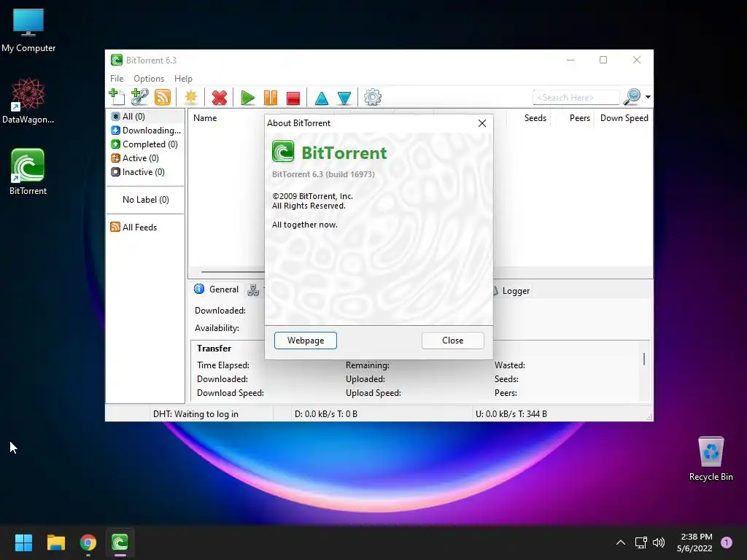Click the Add Torrent toolbar icon

coord(117,97)
